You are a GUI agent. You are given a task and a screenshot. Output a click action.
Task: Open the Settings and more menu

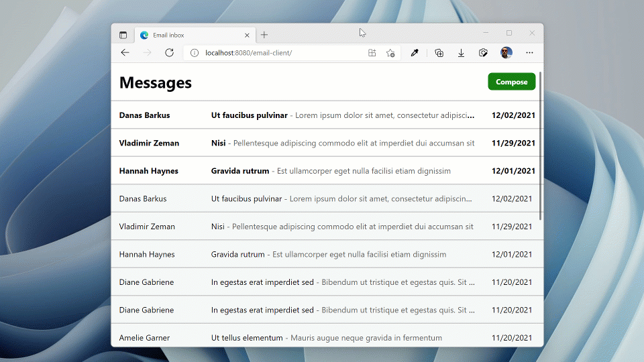pos(529,53)
